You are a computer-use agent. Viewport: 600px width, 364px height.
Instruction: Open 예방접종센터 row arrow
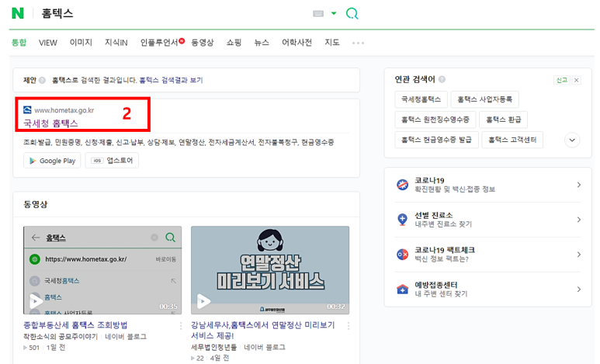click(x=578, y=289)
